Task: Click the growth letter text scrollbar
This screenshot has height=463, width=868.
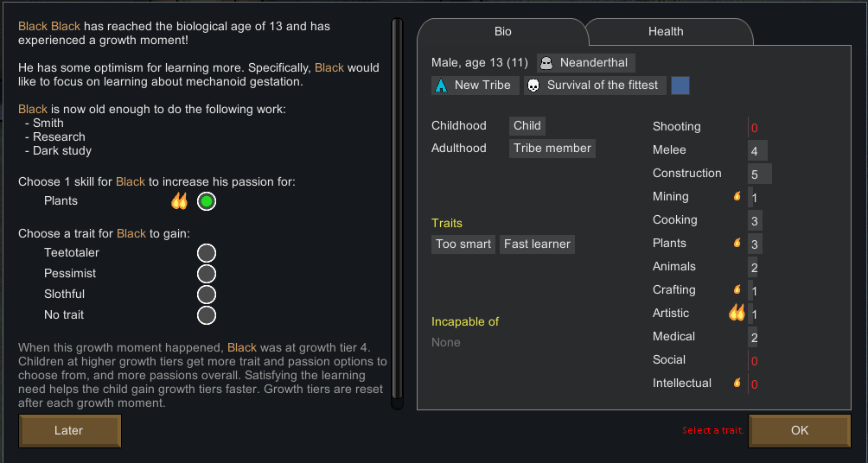Action: pyautogui.click(x=397, y=213)
